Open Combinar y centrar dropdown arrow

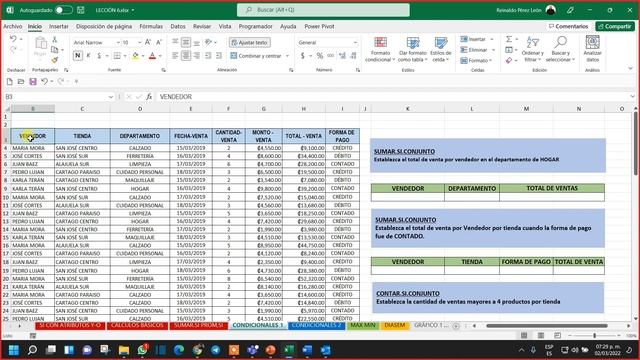287,56
